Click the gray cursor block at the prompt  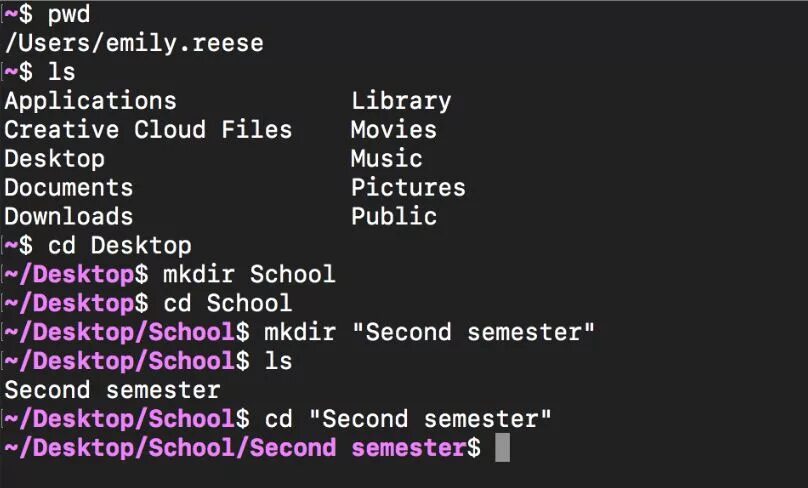502,447
